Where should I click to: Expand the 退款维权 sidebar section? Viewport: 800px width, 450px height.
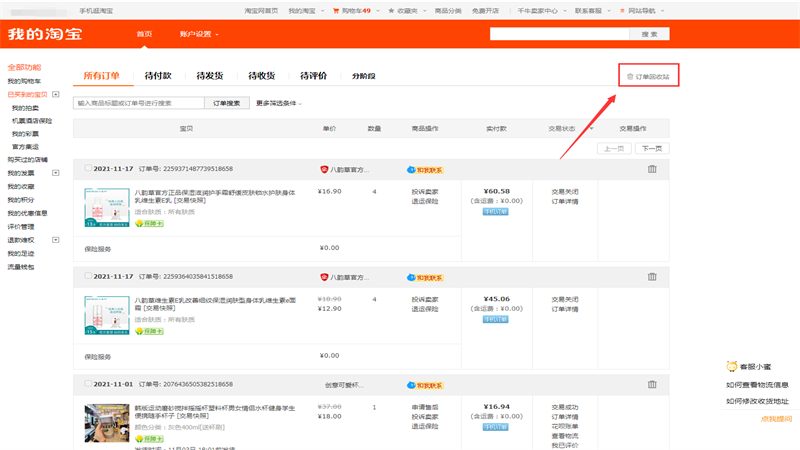click(x=56, y=240)
